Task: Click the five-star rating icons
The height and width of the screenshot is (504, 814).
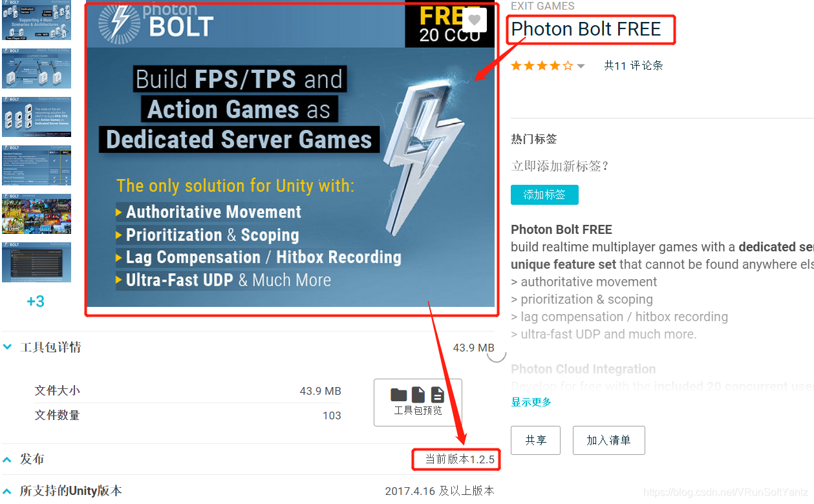Action: point(542,65)
